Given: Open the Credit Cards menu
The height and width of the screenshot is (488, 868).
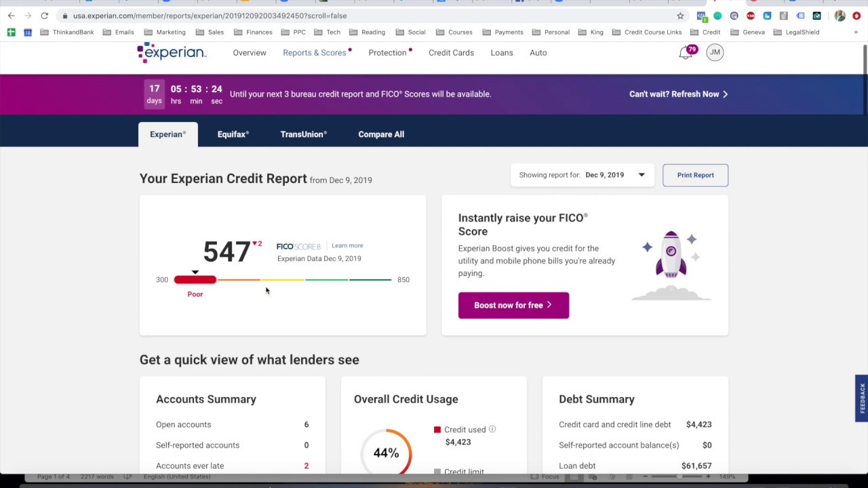Looking at the screenshot, I should (451, 53).
